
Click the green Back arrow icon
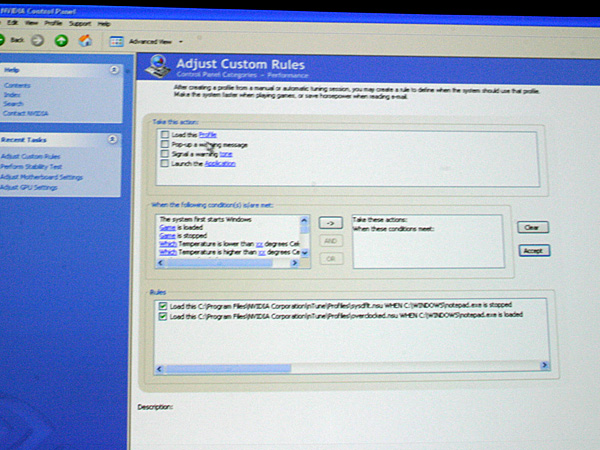pyautogui.click(x=6, y=40)
